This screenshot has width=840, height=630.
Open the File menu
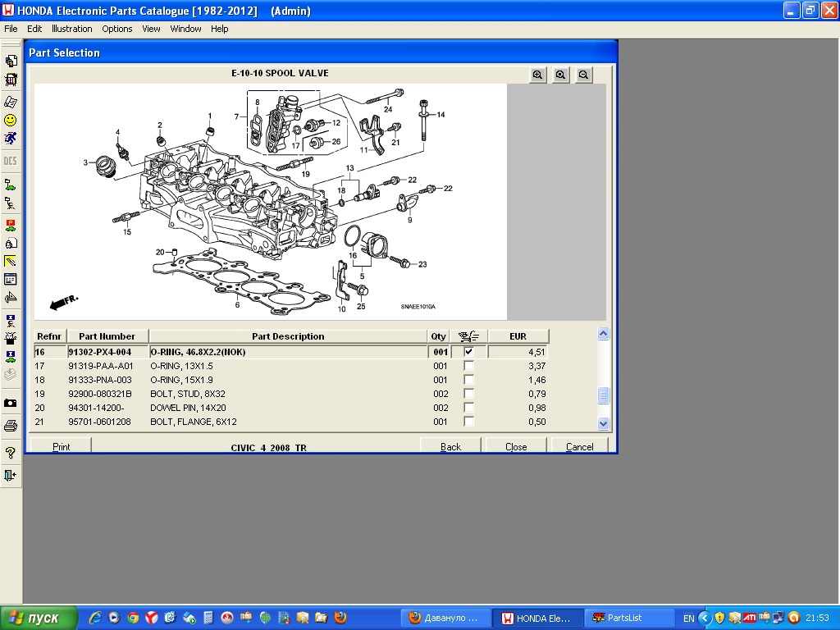pos(11,29)
